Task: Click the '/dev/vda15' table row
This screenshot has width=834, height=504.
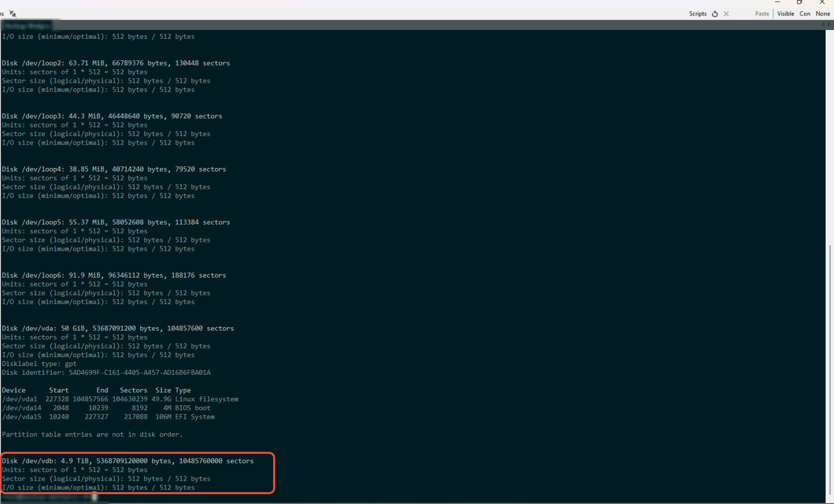Action: coord(108,417)
